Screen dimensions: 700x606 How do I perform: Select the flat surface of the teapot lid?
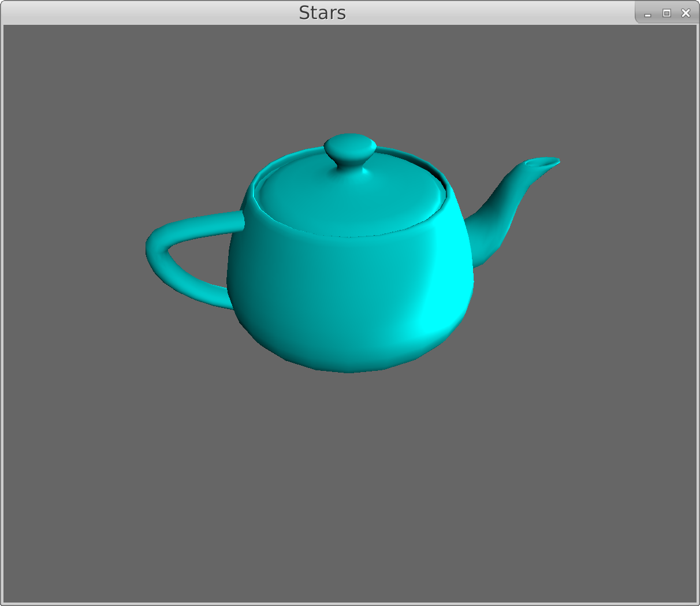pyautogui.click(x=347, y=199)
